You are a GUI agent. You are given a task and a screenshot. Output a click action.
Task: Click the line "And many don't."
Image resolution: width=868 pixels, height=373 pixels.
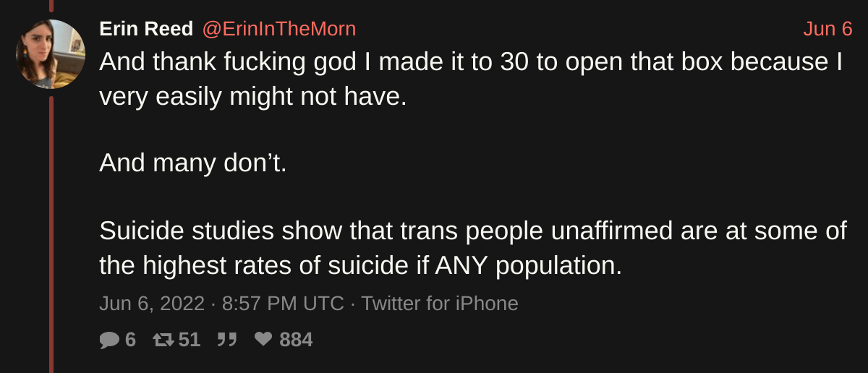pos(193,163)
